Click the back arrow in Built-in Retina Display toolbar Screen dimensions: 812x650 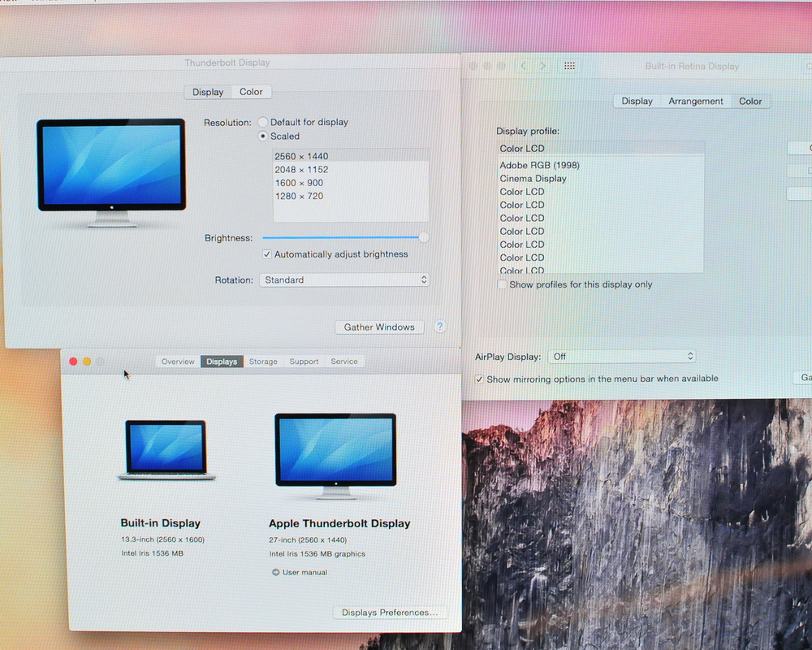tap(524, 66)
